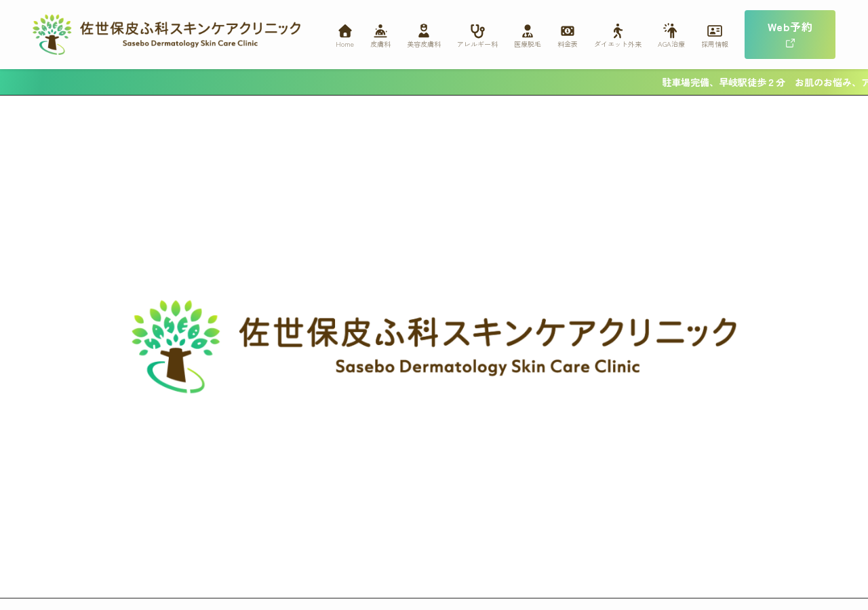The height and width of the screenshot is (610, 868).
Task: Select the 美容皮膚科 nurse icon
Action: click(x=424, y=30)
